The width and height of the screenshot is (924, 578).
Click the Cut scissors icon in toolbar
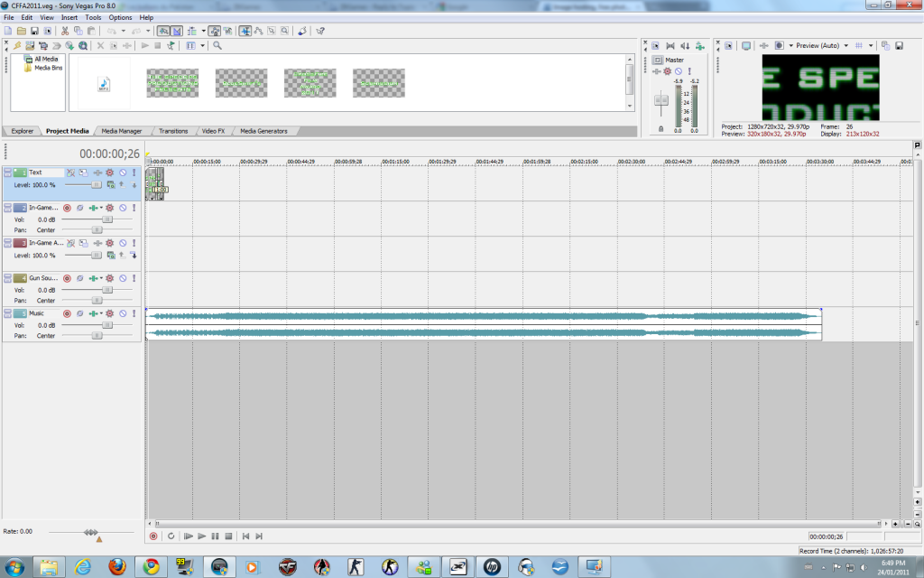pos(65,31)
